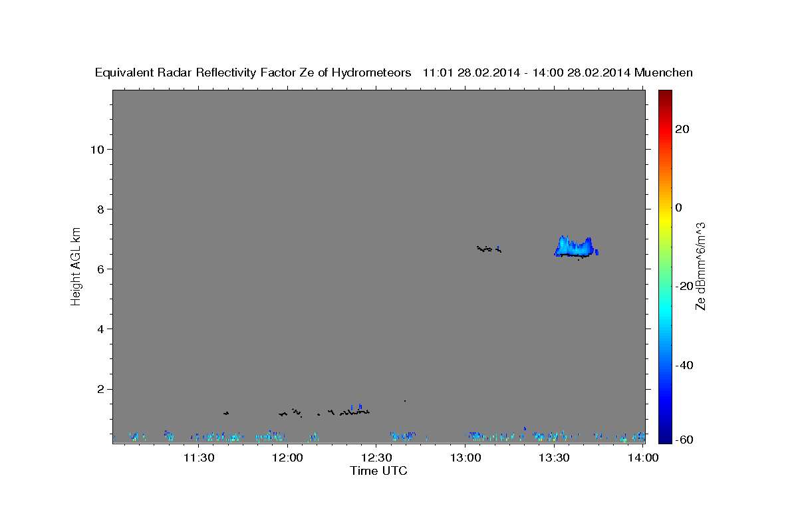Click the colorbar label '0'
The image size is (798, 532).
tap(679, 207)
